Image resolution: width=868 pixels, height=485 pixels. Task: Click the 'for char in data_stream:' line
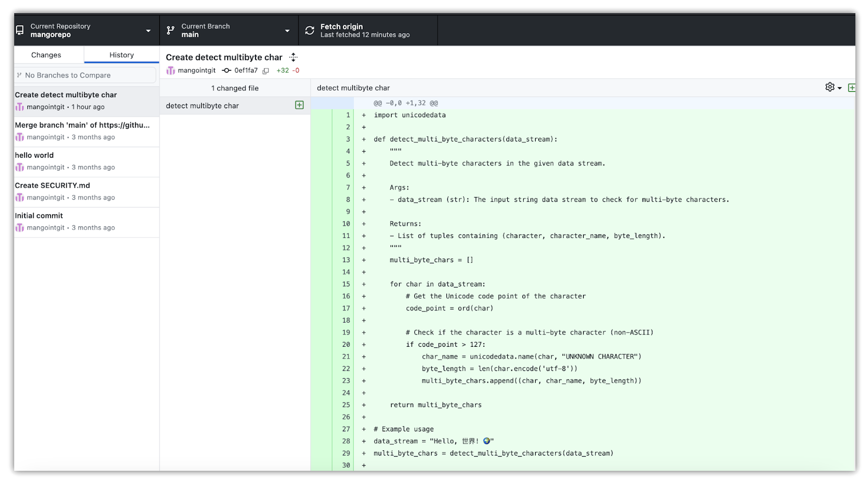pos(438,284)
